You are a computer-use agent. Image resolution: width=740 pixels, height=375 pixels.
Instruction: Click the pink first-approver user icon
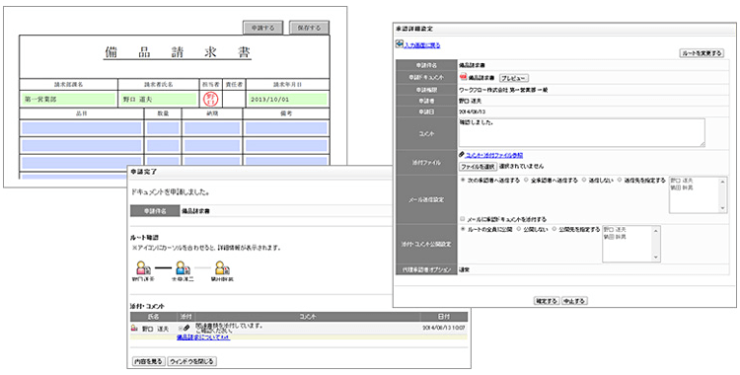click(x=142, y=268)
